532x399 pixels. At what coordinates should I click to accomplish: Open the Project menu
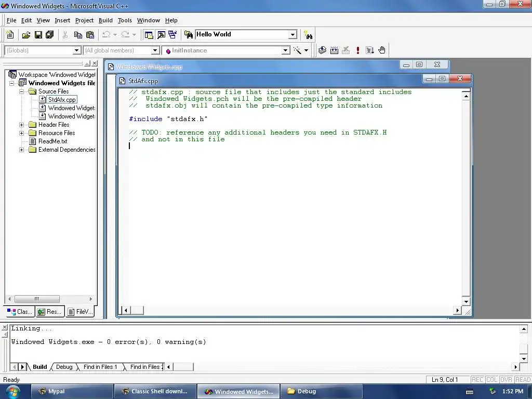coord(84,20)
